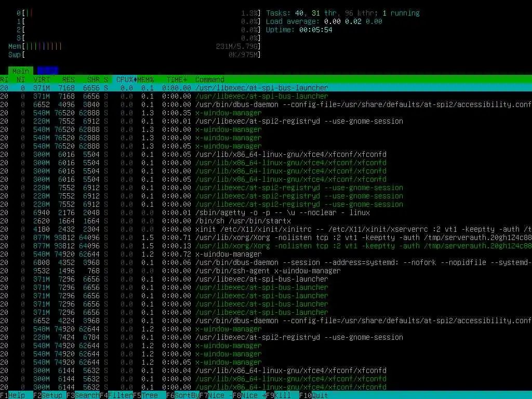The height and width of the screenshot is (399, 532).
Task: Click the Swp swap meter
Action: click(x=135, y=55)
